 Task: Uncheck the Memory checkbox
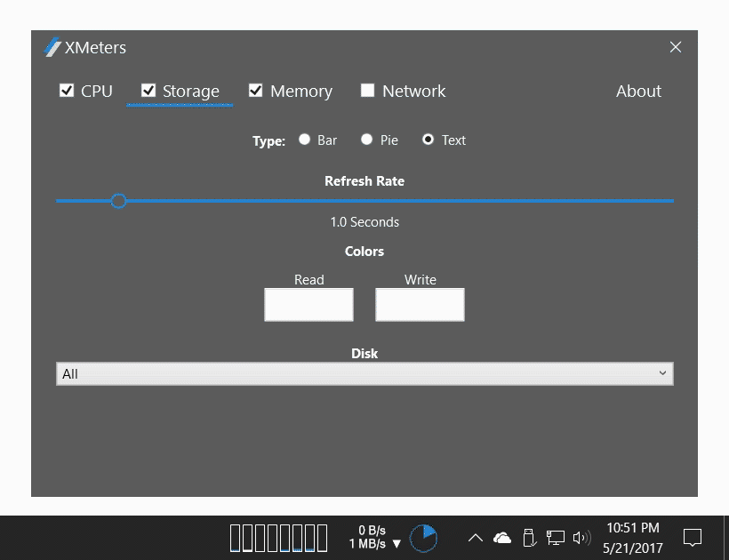[256, 91]
